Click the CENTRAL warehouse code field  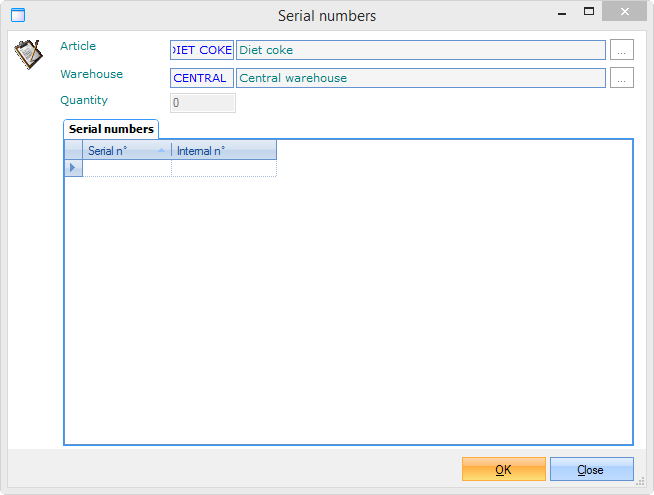[202, 78]
